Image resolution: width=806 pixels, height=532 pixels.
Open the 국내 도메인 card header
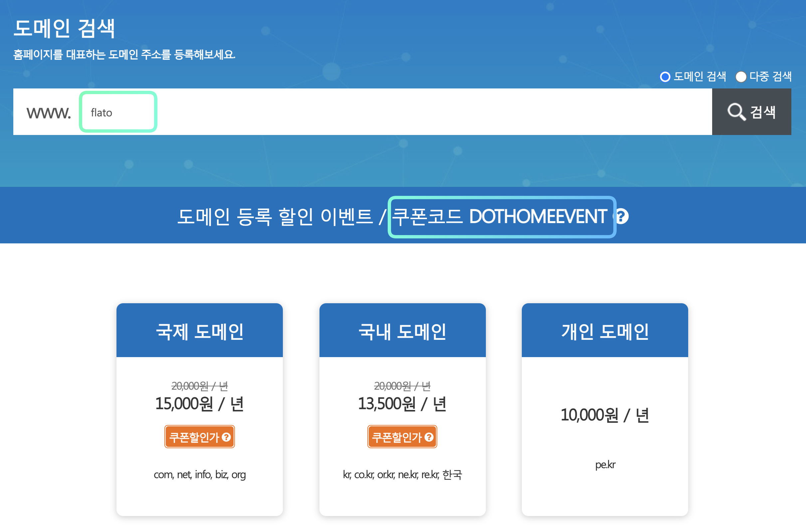point(402,331)
